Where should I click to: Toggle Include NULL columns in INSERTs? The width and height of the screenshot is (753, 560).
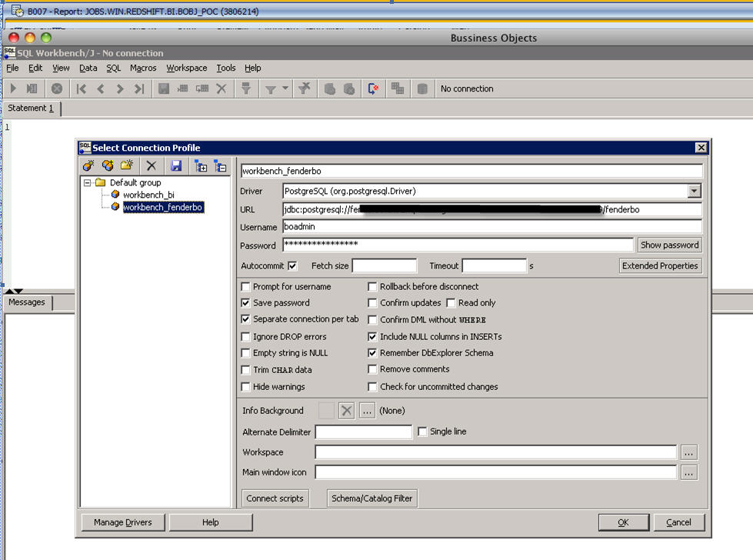tap(372, 337)
